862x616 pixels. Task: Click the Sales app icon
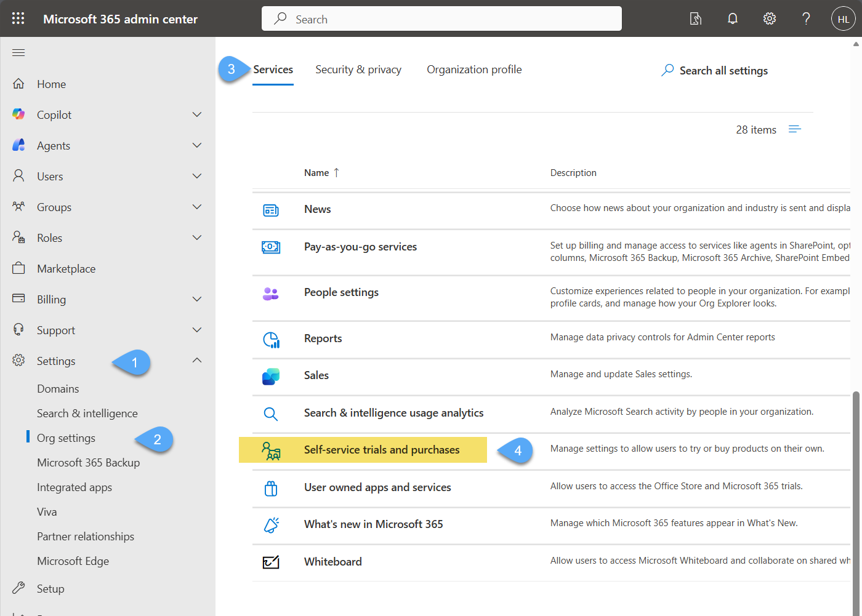pos(271,377)
